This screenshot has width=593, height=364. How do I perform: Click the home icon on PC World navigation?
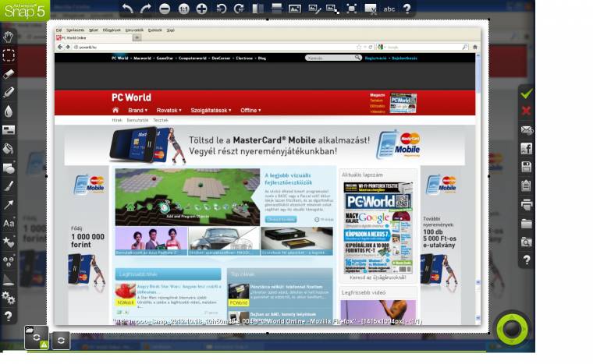click(115, 110)
